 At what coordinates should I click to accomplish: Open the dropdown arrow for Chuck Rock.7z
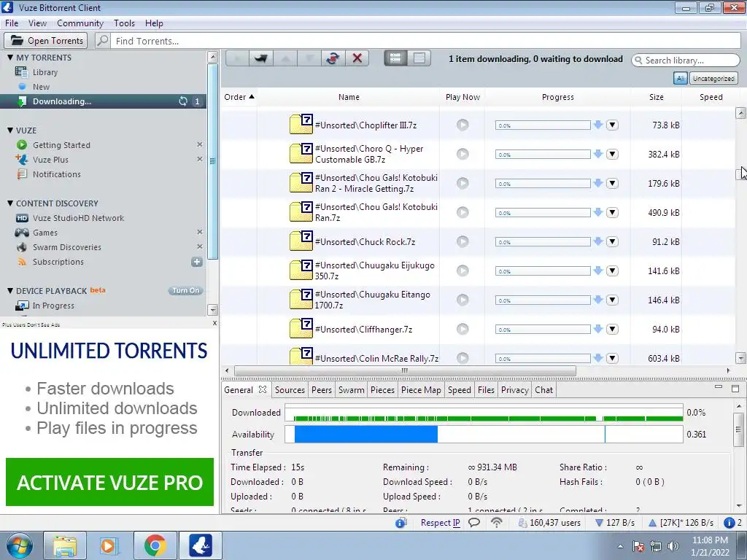pos(612,241)
